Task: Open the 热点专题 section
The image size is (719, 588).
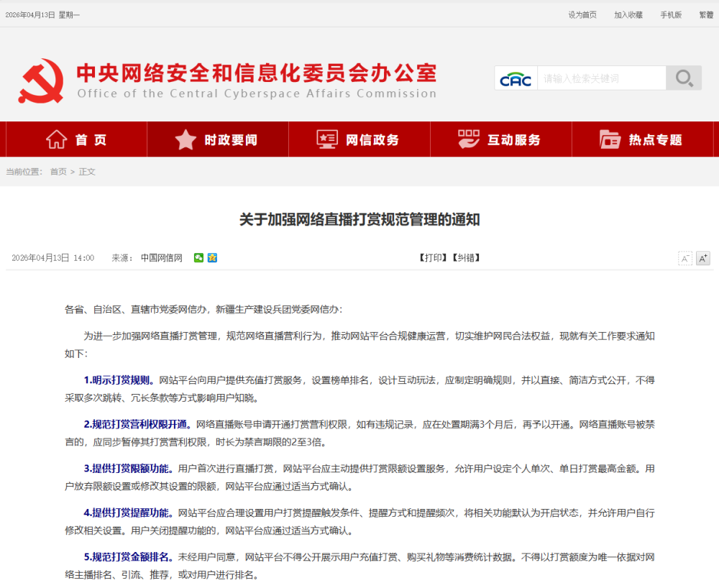Action: (641, 139)
